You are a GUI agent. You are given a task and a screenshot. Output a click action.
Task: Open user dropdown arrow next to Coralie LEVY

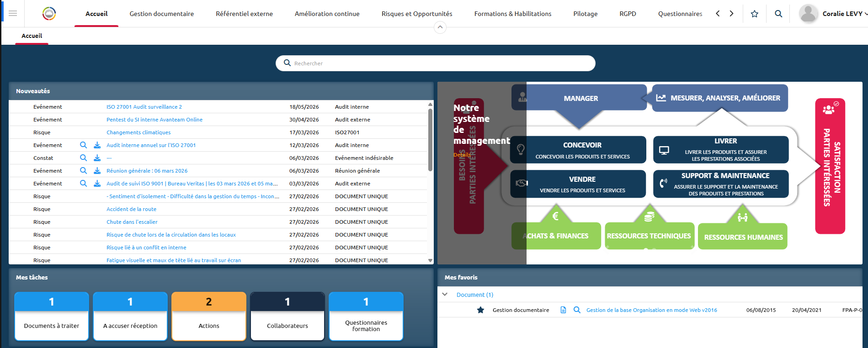coord(866,14)
